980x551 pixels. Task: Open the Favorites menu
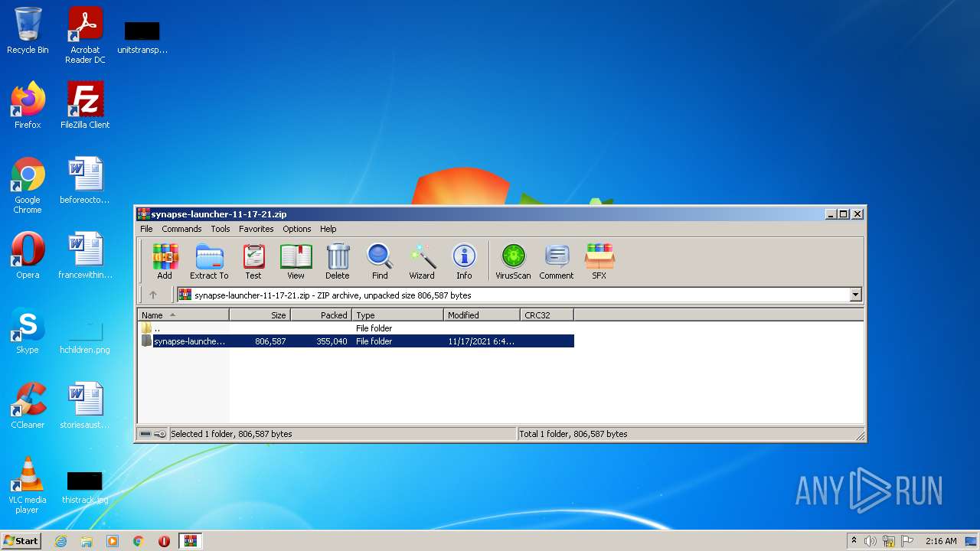256,229
